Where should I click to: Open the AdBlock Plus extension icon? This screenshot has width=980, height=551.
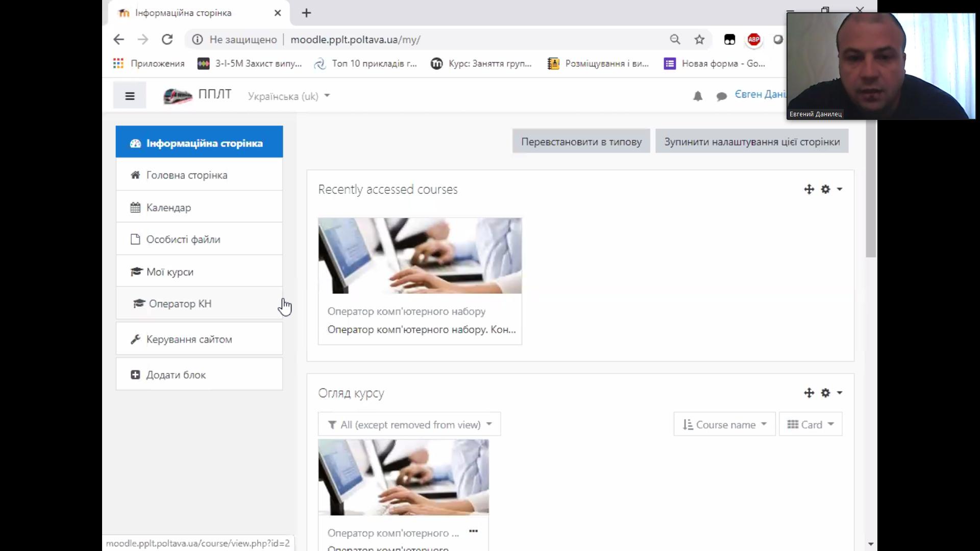(754, 40)
